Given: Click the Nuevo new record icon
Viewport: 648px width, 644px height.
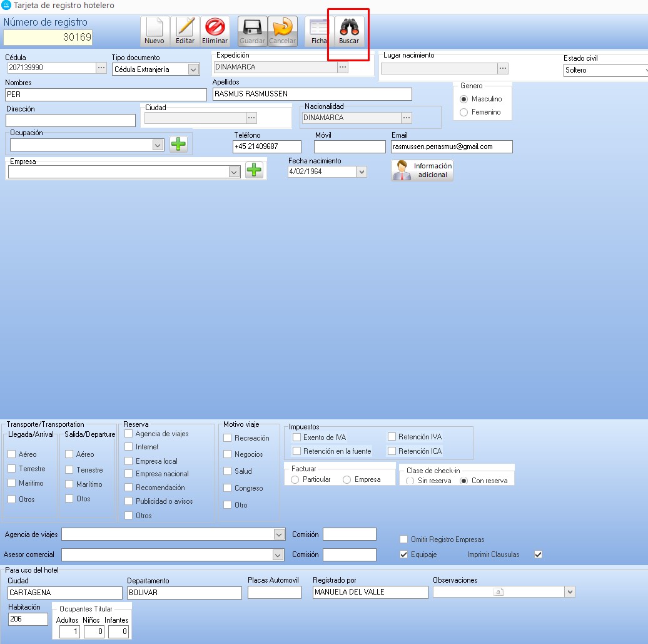Looking at the screenshot, I should tap(154, 31).
